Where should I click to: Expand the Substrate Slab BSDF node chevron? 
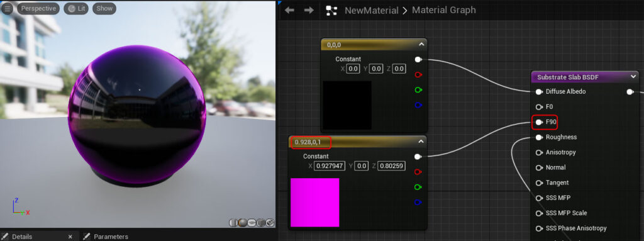pos(633,77)
